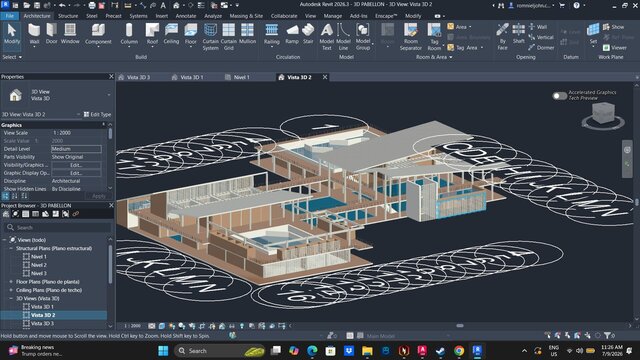Image resolution: width=640 pixels, height=360 pixels.
Task: Click Edit for Visibility/Graphics overrides
Action: point(76,165)
